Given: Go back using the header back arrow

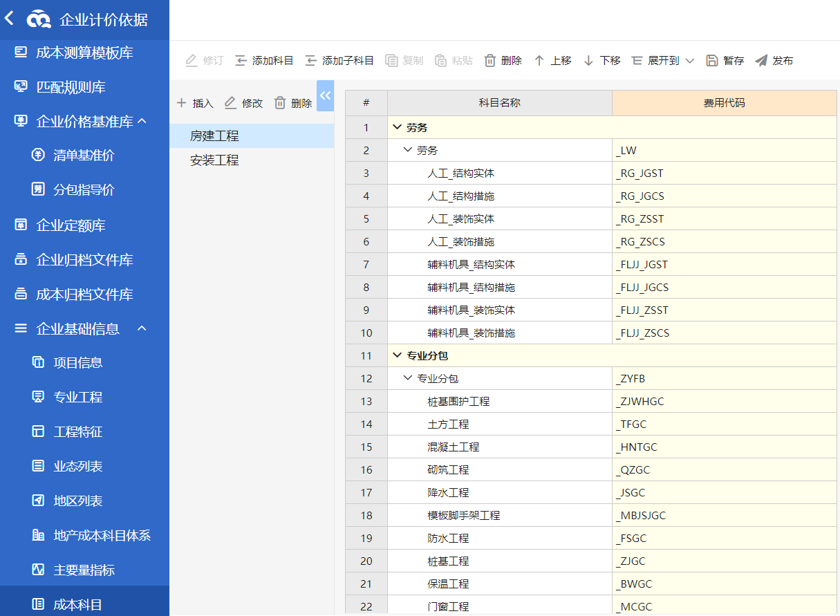Looking at the screenshot, I should coord(9,18).
